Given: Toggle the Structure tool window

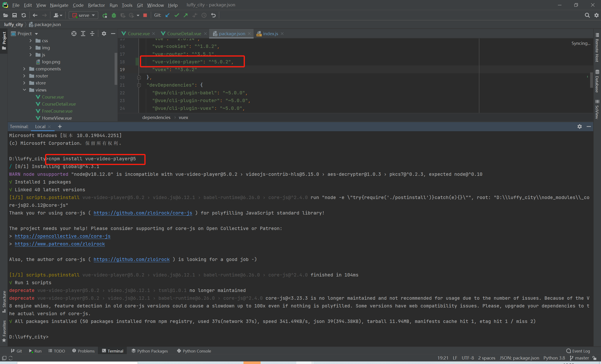Looking at the screenshot, I should pos(4,301).
